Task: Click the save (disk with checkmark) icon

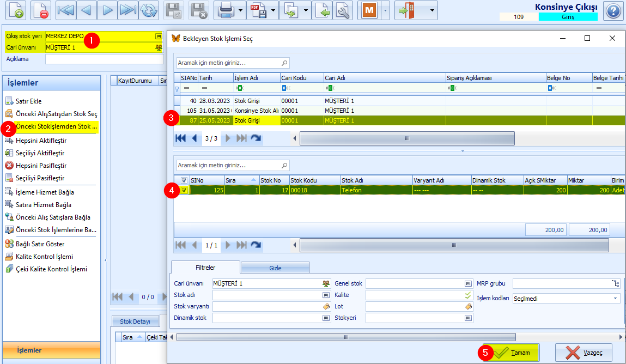Action: pos(174,10)
